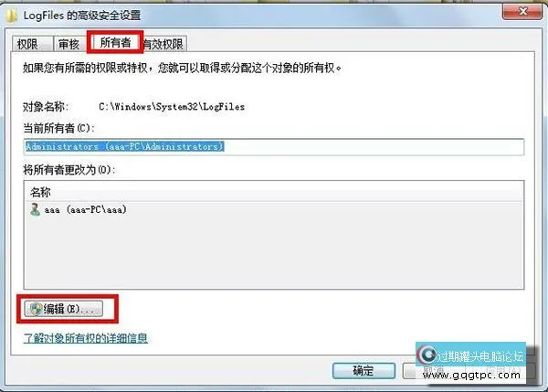Image resolution: width=548 pixels, height=392 pixels.
Task: Click the folder icon in the title bar
Action: pyautogui.click(x=12, y=16)
